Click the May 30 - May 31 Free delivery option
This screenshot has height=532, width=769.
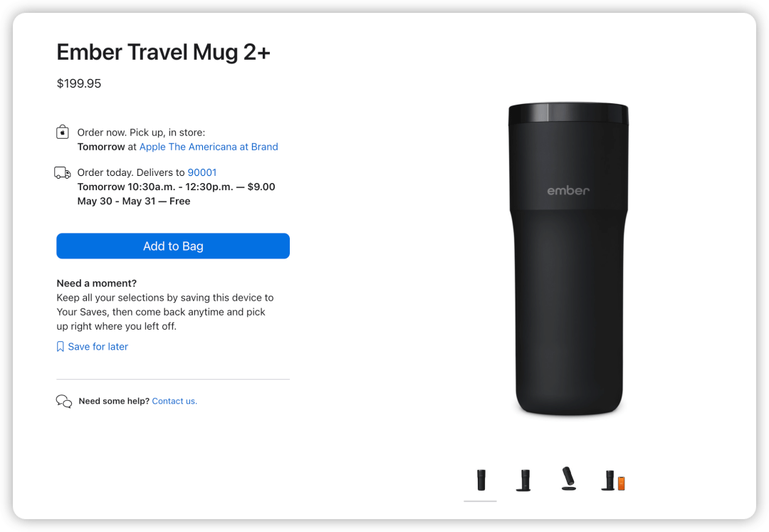click(134, 201)
